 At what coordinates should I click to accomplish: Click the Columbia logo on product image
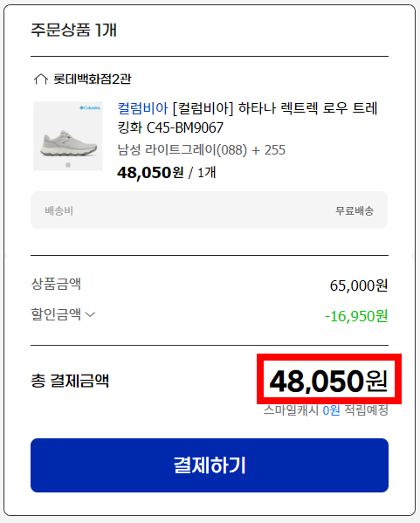tap(90, 107)
